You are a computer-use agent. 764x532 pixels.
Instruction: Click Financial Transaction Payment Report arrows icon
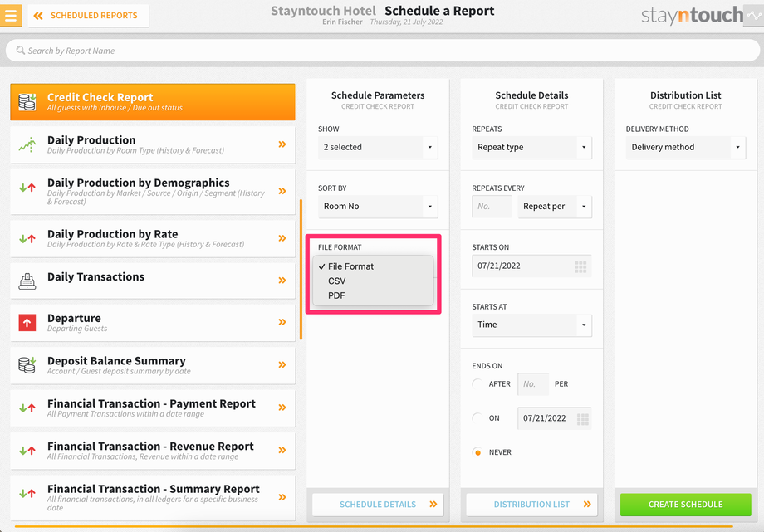(27, 408)
